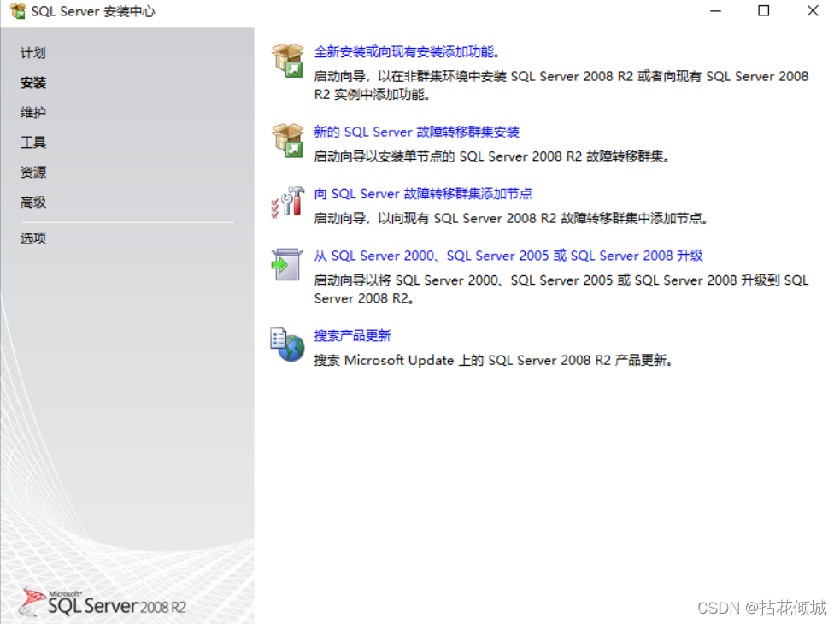Open the 计划 page in sidebar

pyautogui.click(x=33, y=52)
